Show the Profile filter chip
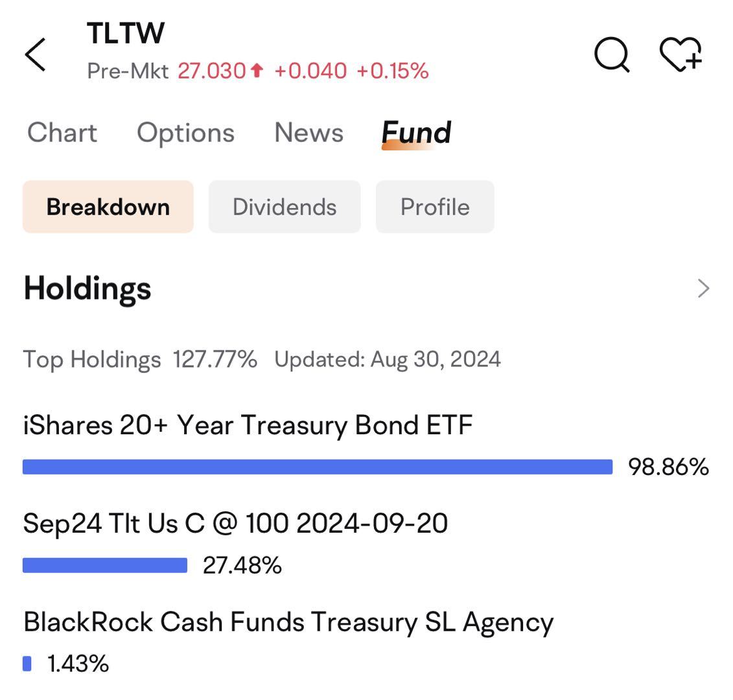Viewport: 733px width, 700px height. click(435, 207)
